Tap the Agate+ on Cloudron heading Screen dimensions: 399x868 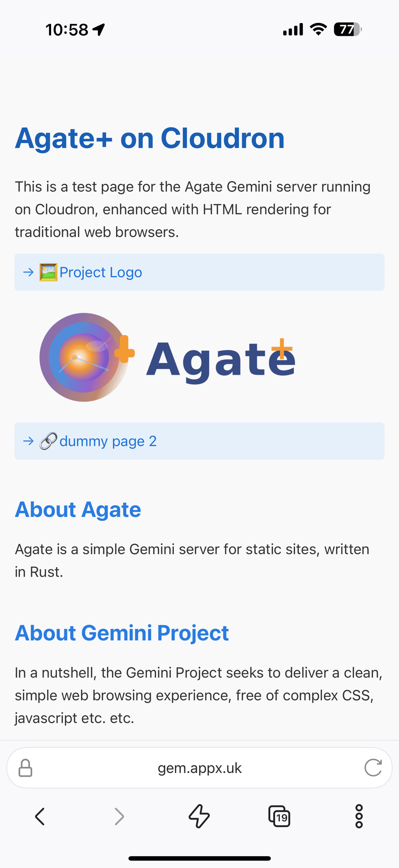pyautogui.click(x=150, y=138)
